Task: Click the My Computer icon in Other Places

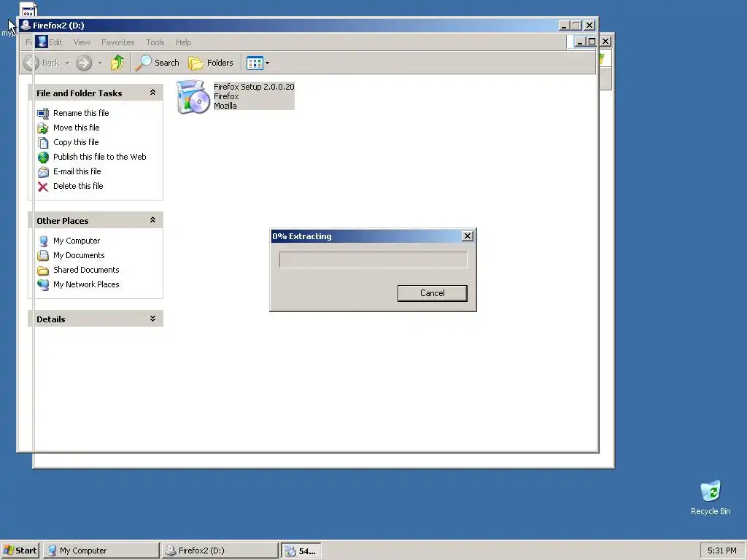Action: (x=43, y=241)
